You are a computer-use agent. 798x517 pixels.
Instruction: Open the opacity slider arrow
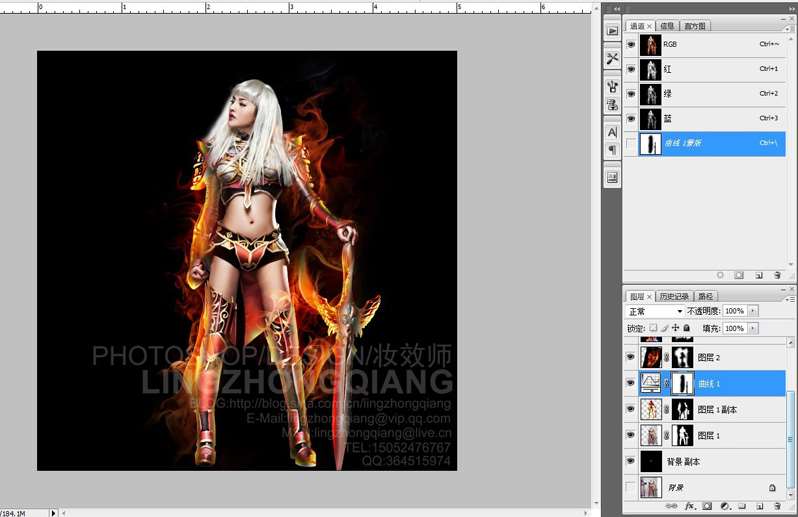[753, 311]
